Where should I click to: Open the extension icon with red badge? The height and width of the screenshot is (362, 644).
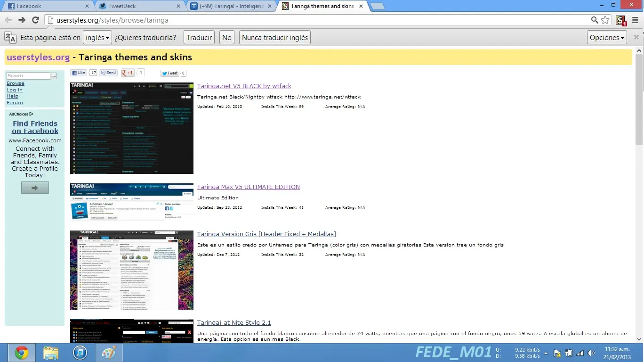click(621, 20)
